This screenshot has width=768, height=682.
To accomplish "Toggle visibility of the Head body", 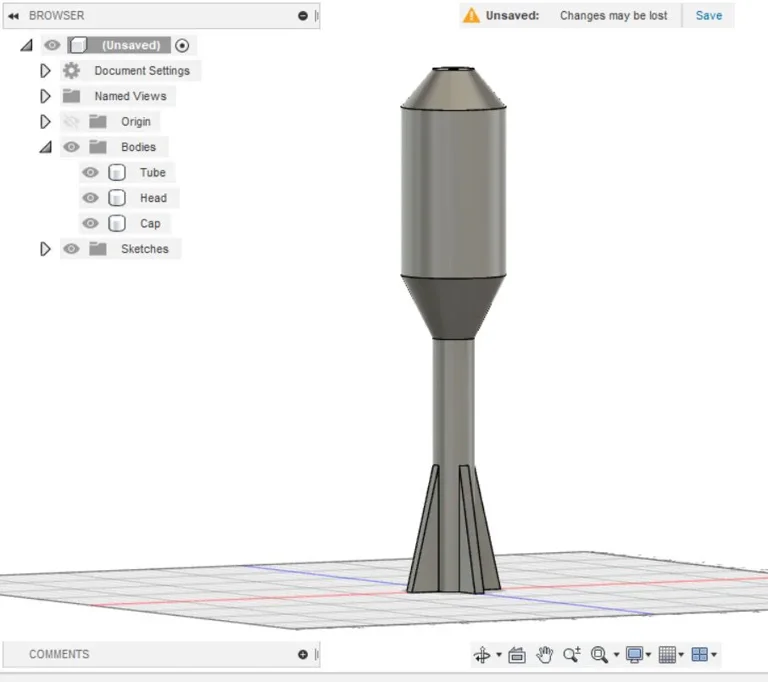I will [x=90, y=198].
